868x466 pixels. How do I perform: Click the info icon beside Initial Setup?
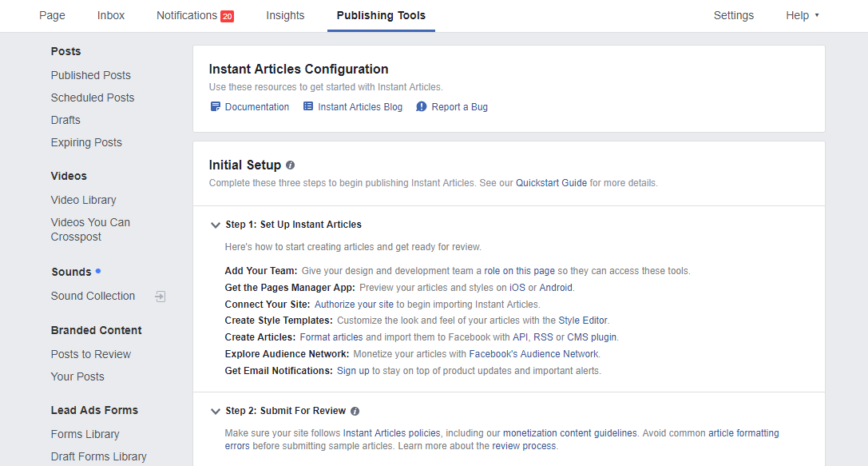(x=290, y=165)
